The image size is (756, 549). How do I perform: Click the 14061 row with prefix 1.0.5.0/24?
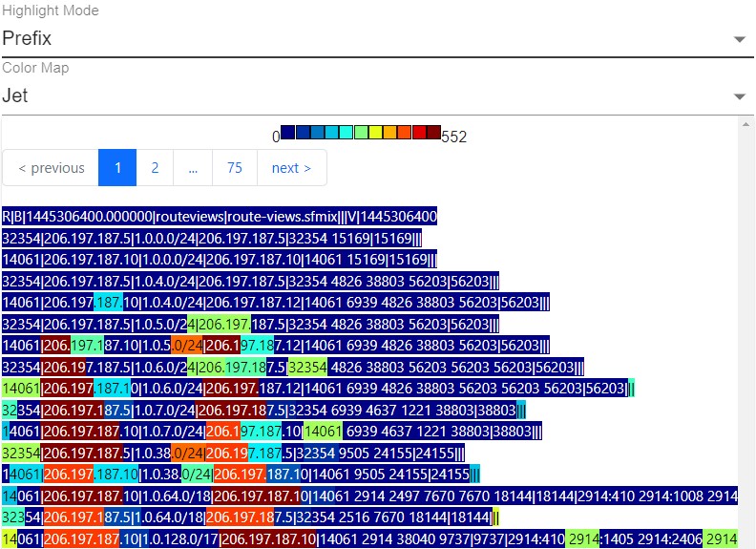coord(276,346)
